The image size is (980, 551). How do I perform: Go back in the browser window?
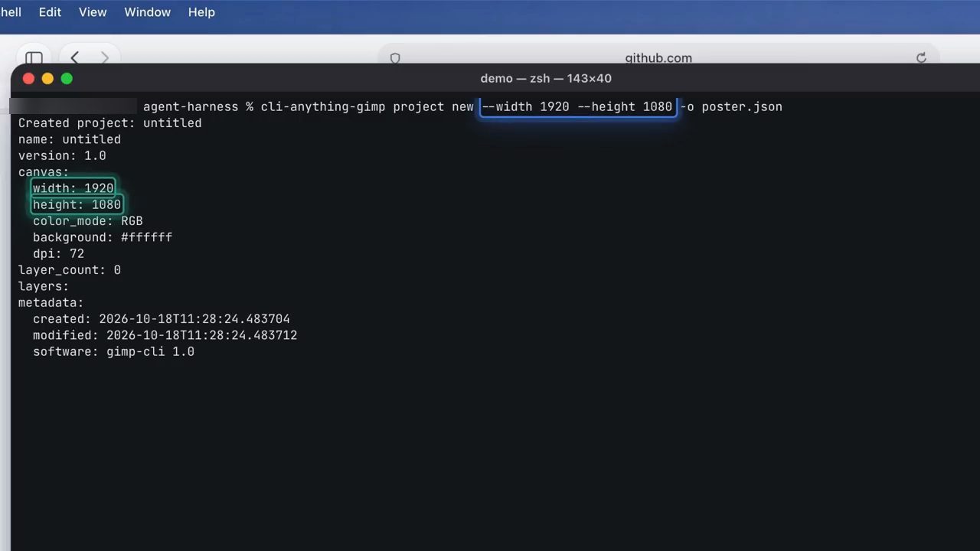coord(75,58)
